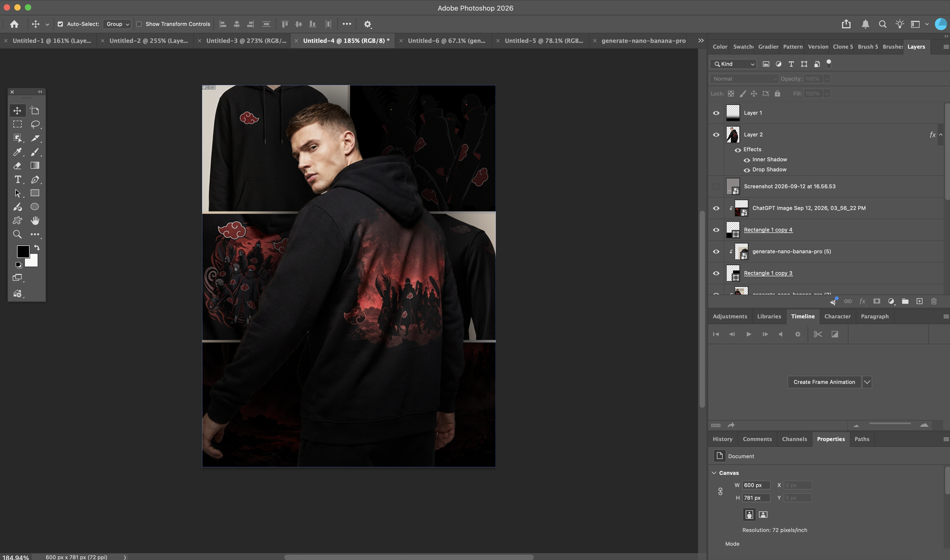Select the Brush tool
Image resolution: width=950 pixels, height=560 pixels.
(x=35, y=152)
